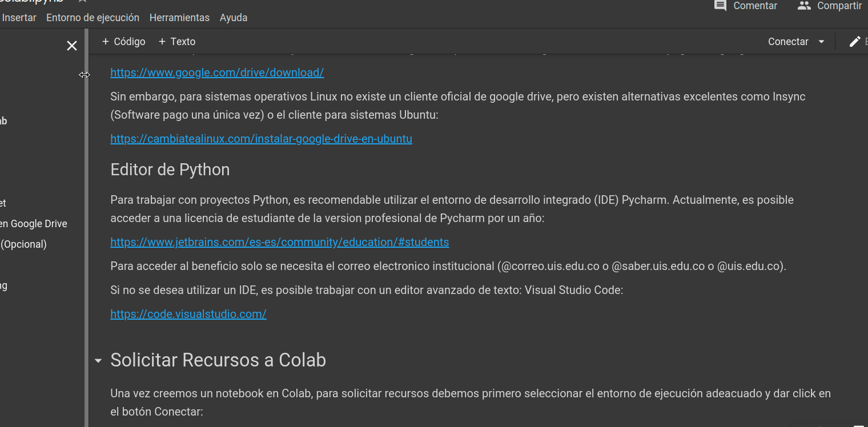The width and height of the screenshot is (868, 427).
Task: Click the star icon beside notebook title
Action: (82, 2)
